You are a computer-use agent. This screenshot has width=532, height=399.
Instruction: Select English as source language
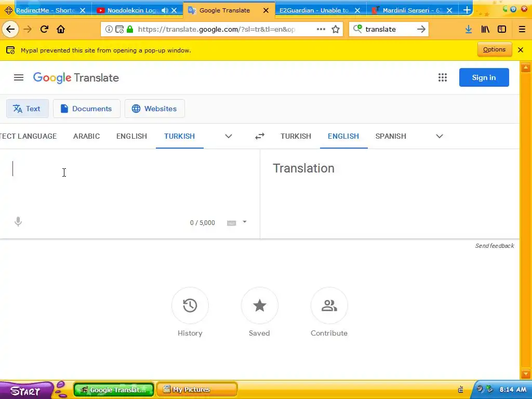131,136
